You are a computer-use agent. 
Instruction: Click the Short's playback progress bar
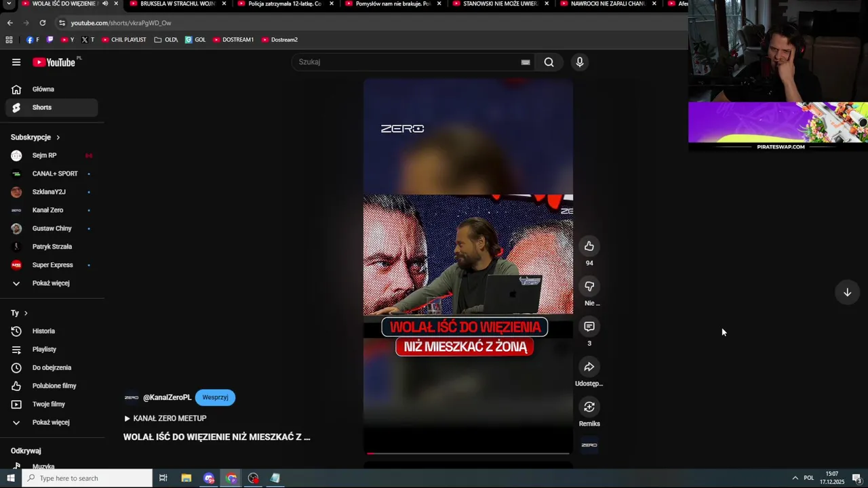(x=468, y=453)
